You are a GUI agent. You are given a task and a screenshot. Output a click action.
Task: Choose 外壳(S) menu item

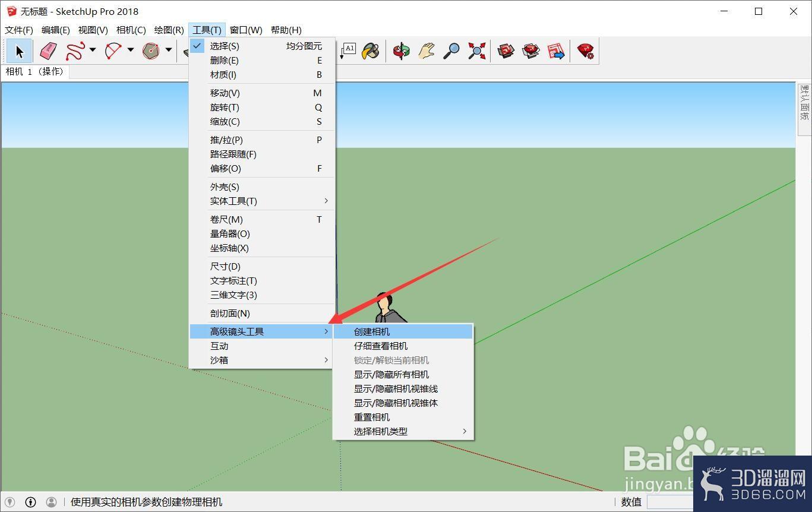[x=262, y=187]
